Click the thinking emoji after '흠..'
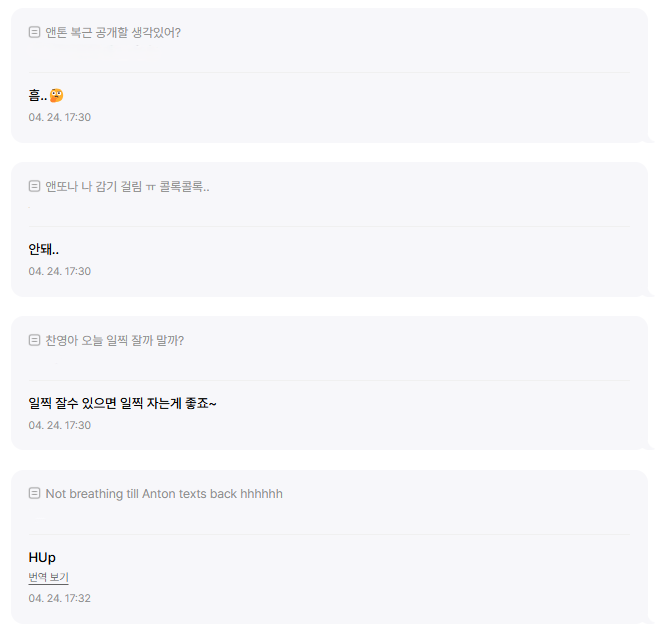Viewport: 667px width, 632px height. [x=57, y=95]
